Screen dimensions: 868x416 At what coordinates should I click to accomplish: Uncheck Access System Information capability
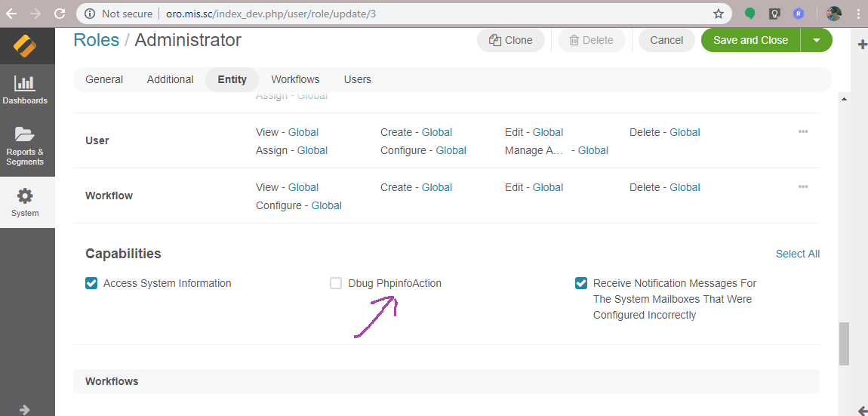click(x=92, y=283)
